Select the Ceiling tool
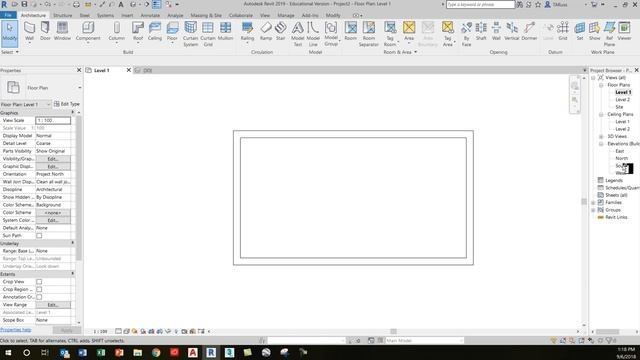The height and width of the screenshot is (360, 640). [x=155, y=32]
